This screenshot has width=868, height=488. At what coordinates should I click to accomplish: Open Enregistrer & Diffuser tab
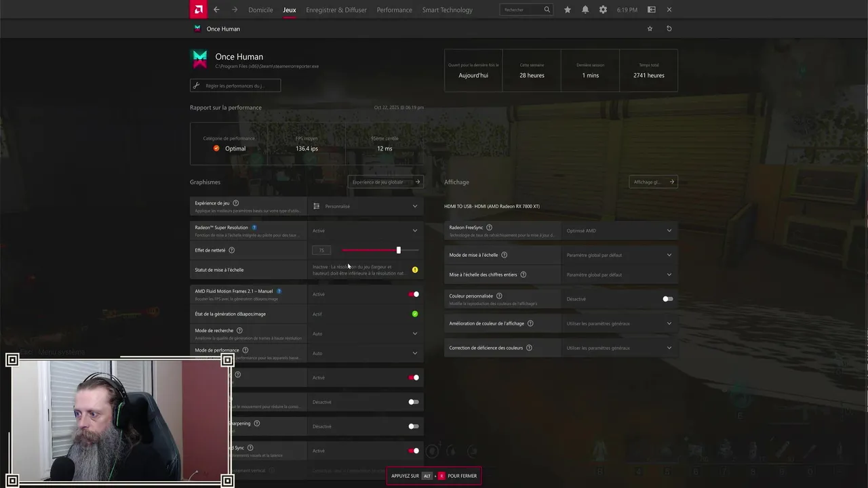click(x=336, y=9)
